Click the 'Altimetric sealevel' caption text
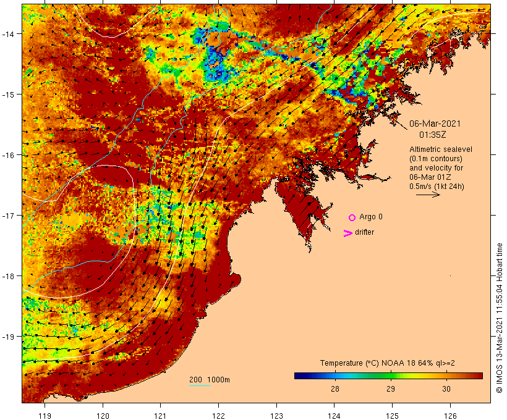 [441, 149]
